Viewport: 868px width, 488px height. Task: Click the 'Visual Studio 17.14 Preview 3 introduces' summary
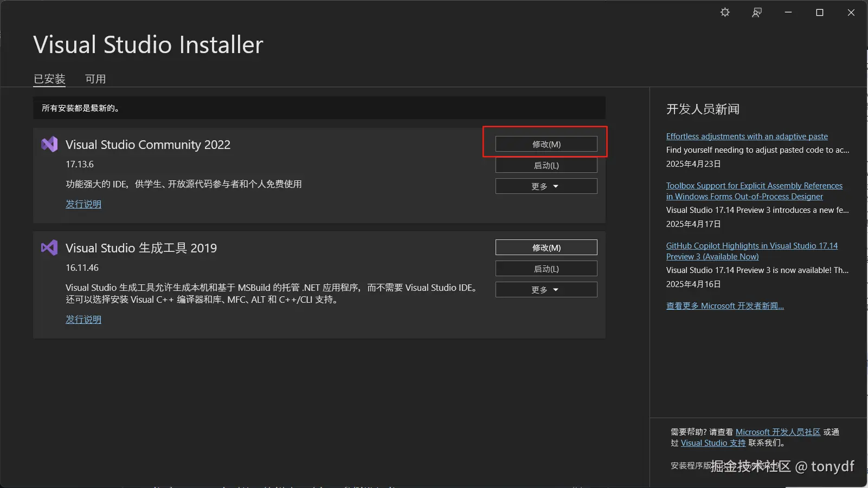click(757, 210)
